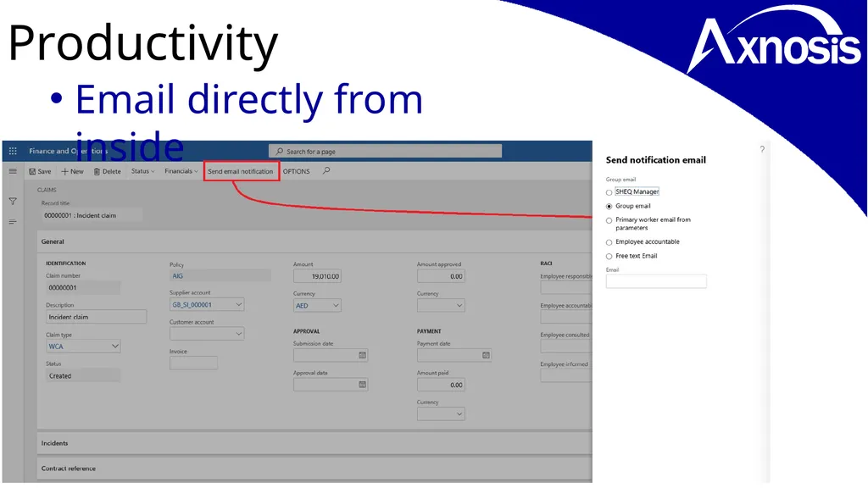
Task: Click the toolbar search magnifier icon
Action: [x=326, y=171]
